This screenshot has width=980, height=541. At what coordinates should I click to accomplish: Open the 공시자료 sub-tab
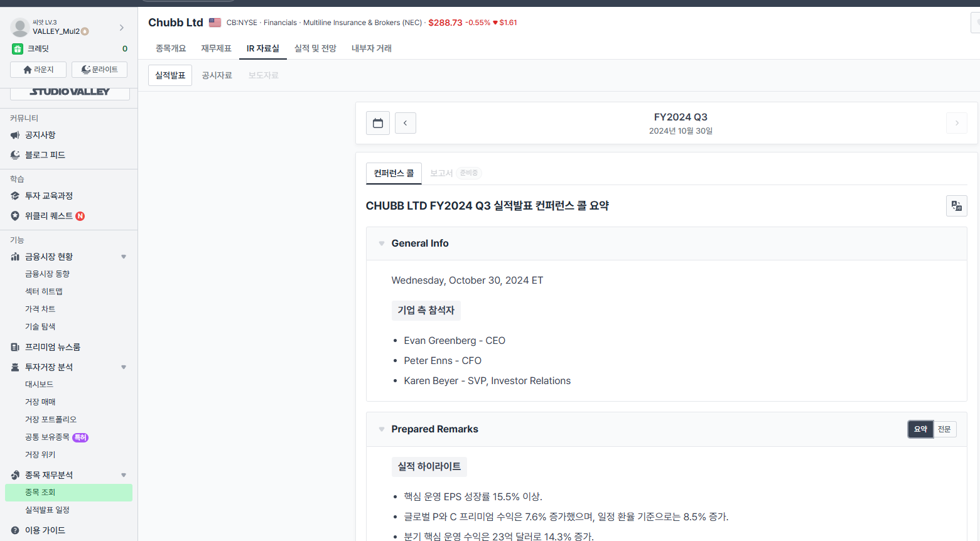coord(217,75)
